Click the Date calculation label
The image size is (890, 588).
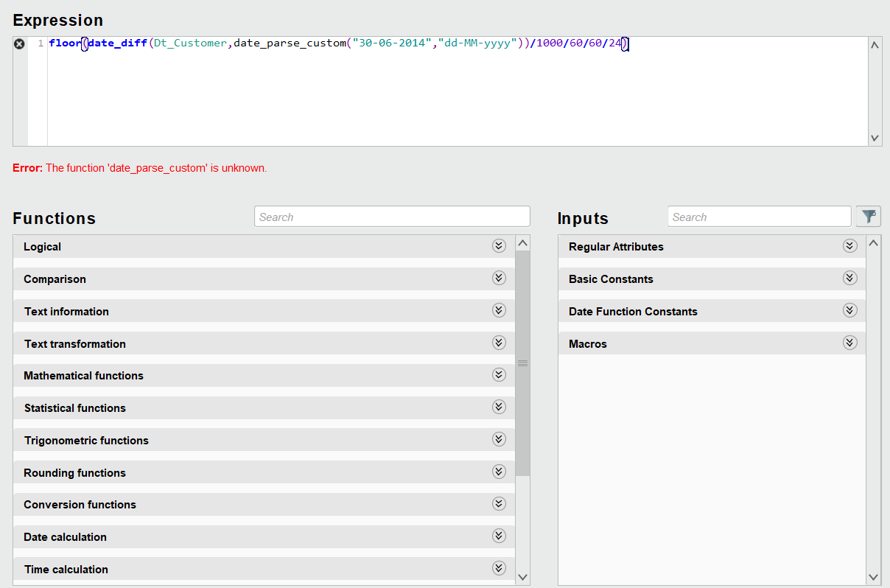click(65, 537)
